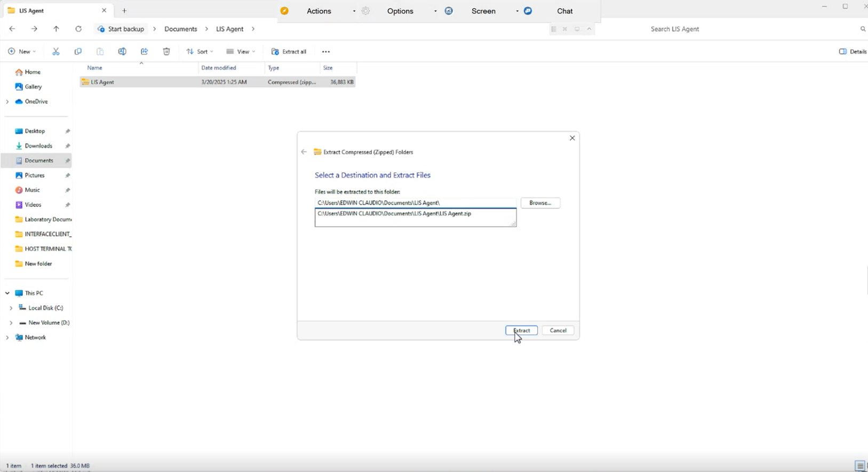Open the Laboratory Docum... folder in sidebar
Screen dimensions: 868x472
click(x=43, y=219)
